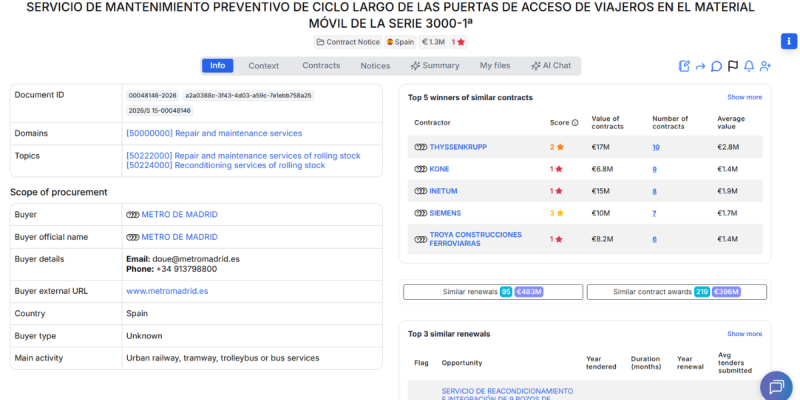
Task: Click document ID chip 00048146-2026
Action: 153,95
